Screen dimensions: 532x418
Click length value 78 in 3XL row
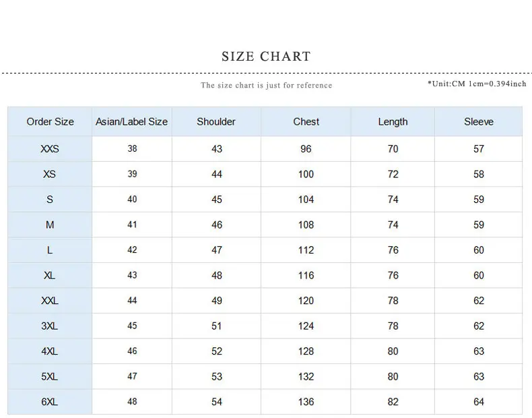(x=393, y=326)
